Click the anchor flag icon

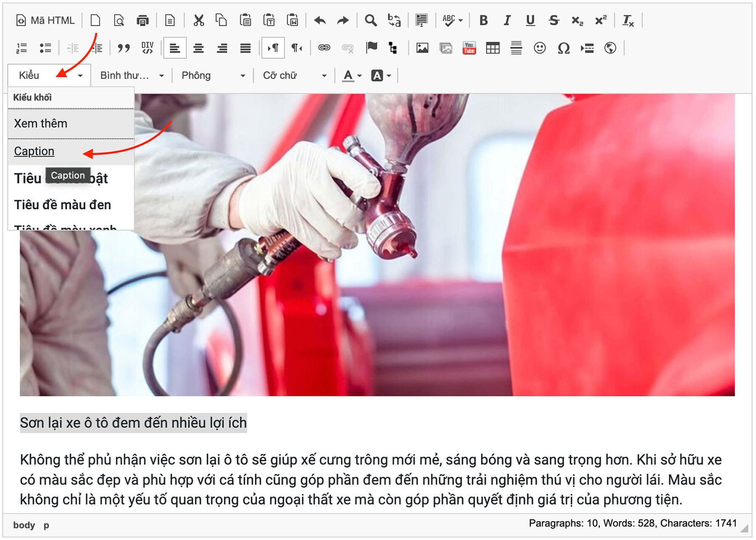[x=371, y=48]
